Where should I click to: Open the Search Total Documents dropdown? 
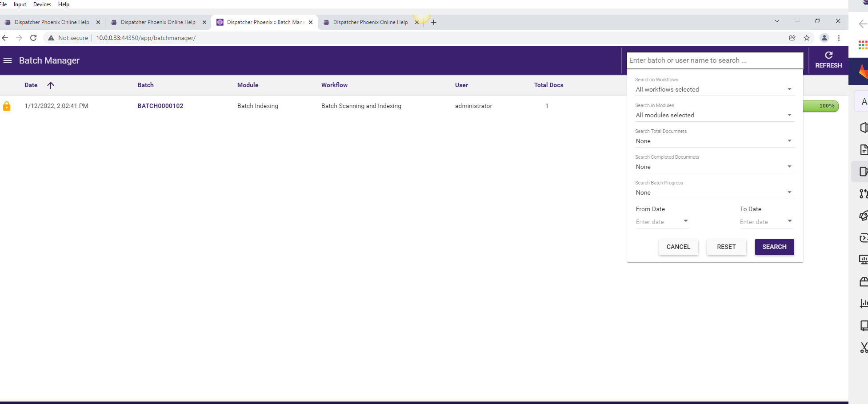pyautogui.click(x=714, y=141)
